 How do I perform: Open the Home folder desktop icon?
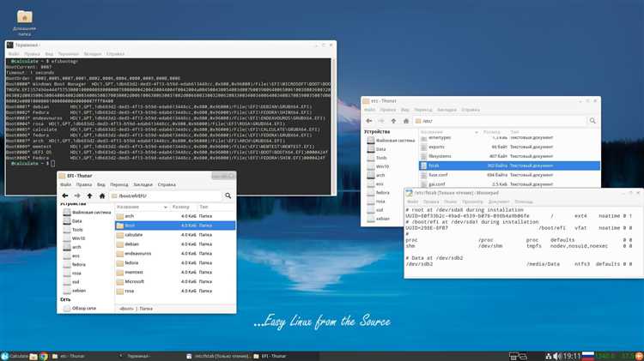click(25, 22)
